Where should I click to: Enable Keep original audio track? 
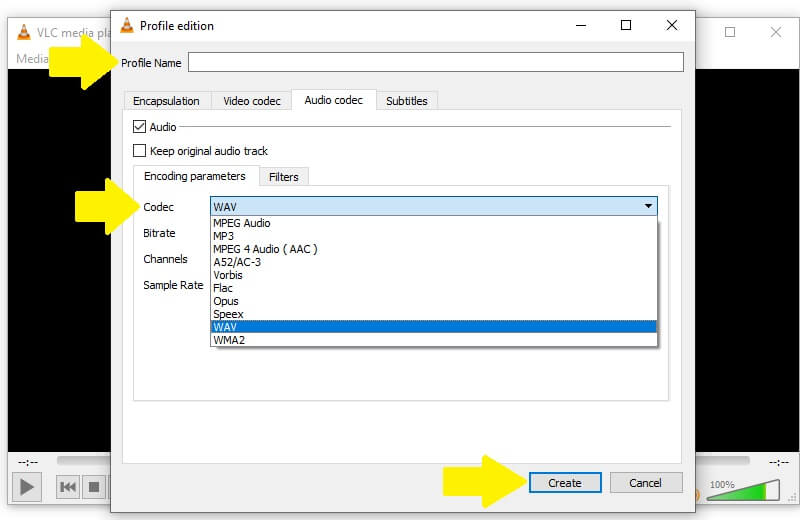coord(140,151)
